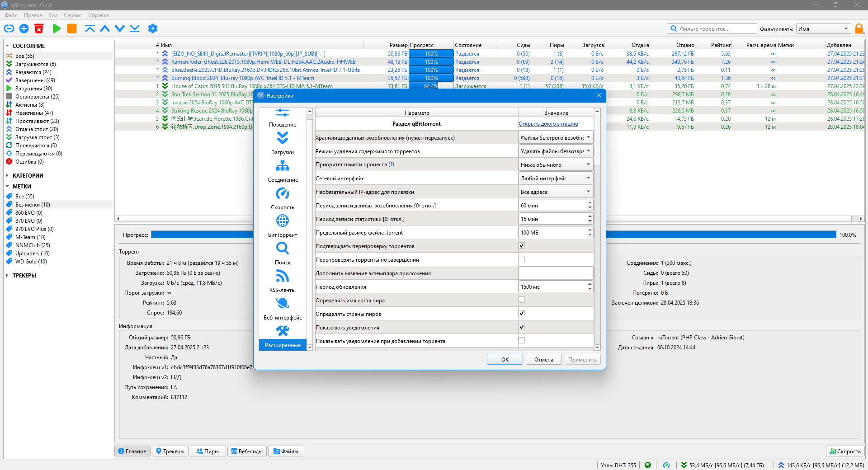Screen dimensions: 868x470
Task: Click the torrent list horizontal scrollbar
Action: click(490, 219)
